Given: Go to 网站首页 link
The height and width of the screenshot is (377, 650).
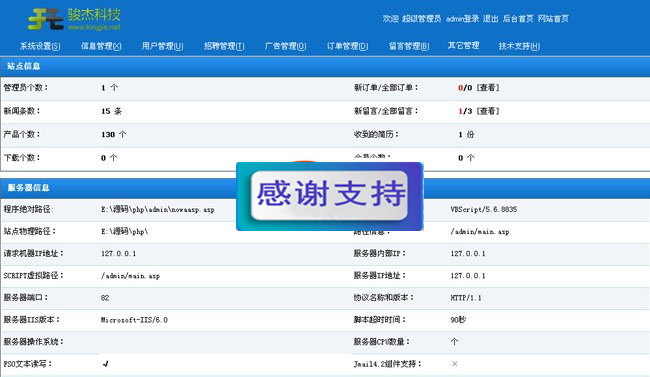Looking at the screenshot, I should pos(553,19).
